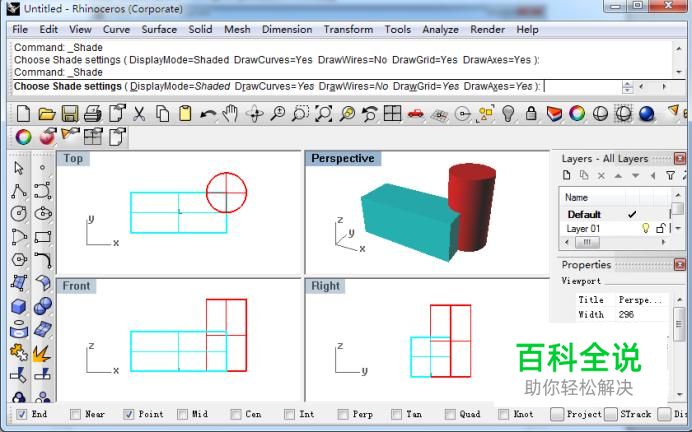Click the Zoom Extents icon

pos(323,113)
